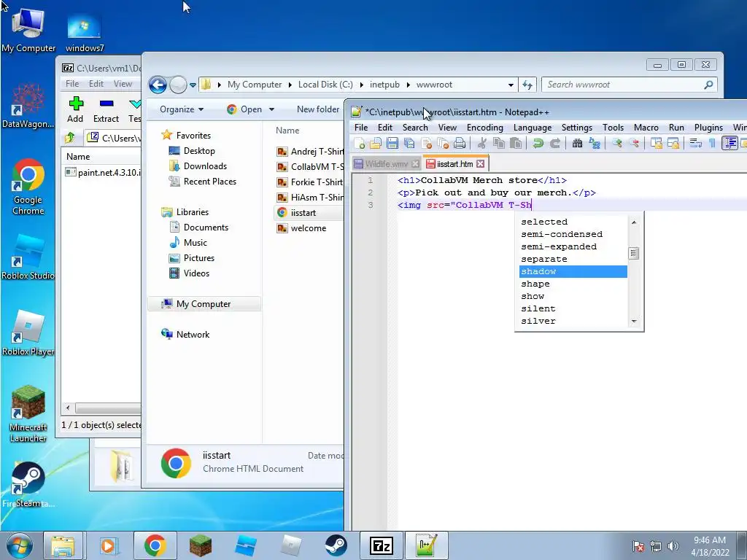Select Downloads in Favorites
747x560 pixels.
(x=205, y=166)
